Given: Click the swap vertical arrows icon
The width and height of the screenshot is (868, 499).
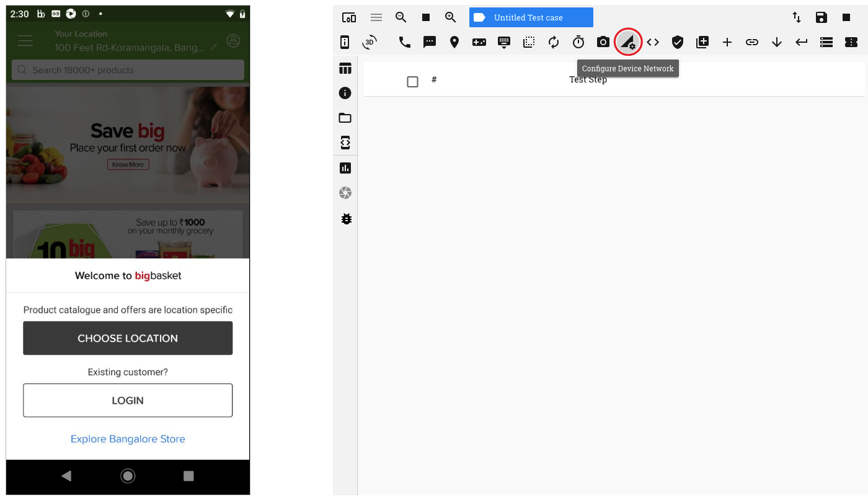Looking at the screenshot, I should 797,17.
